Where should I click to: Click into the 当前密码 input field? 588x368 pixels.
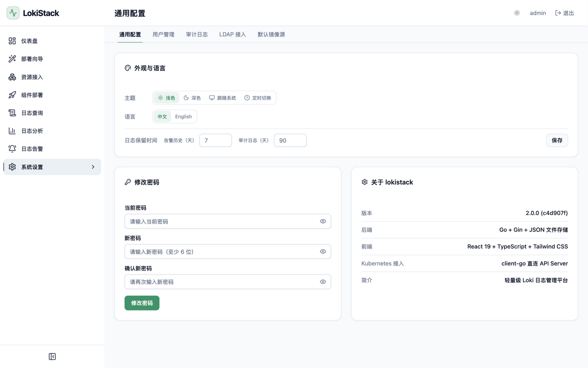click(228, 221)
